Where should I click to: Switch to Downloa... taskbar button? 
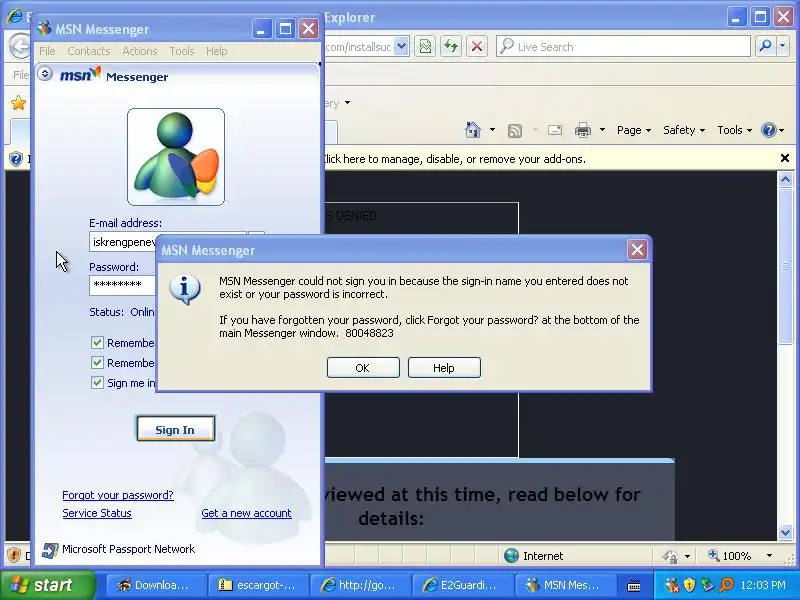(156, 585)
